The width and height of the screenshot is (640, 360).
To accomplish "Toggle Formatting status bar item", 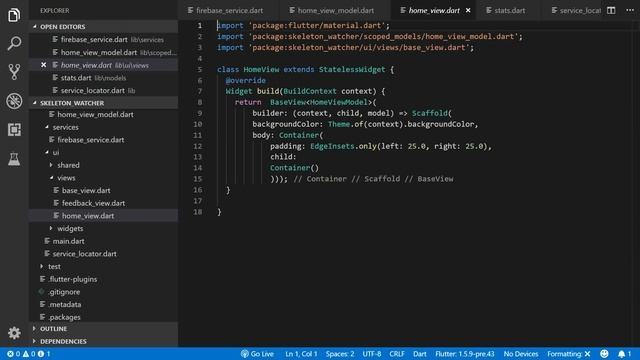I will [x=569, y=354].
